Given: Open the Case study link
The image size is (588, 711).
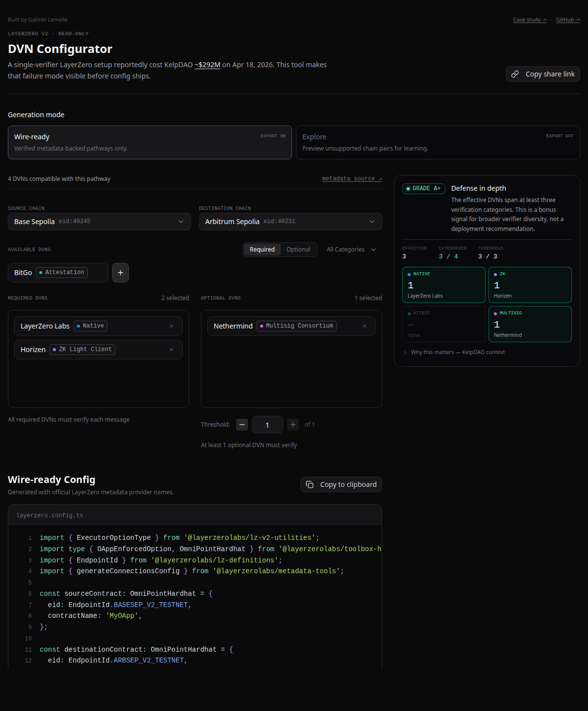Looking at the screenshot, I should point(530,20).
